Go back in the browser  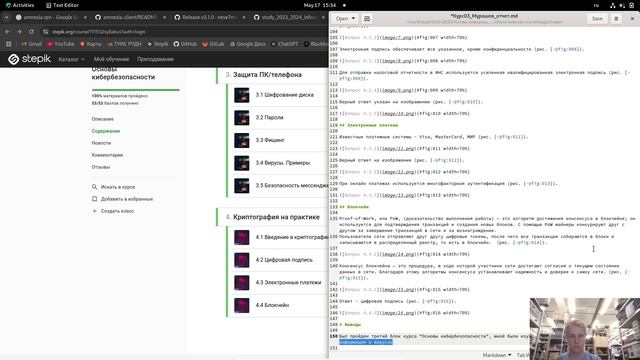(x=7, y=31)
